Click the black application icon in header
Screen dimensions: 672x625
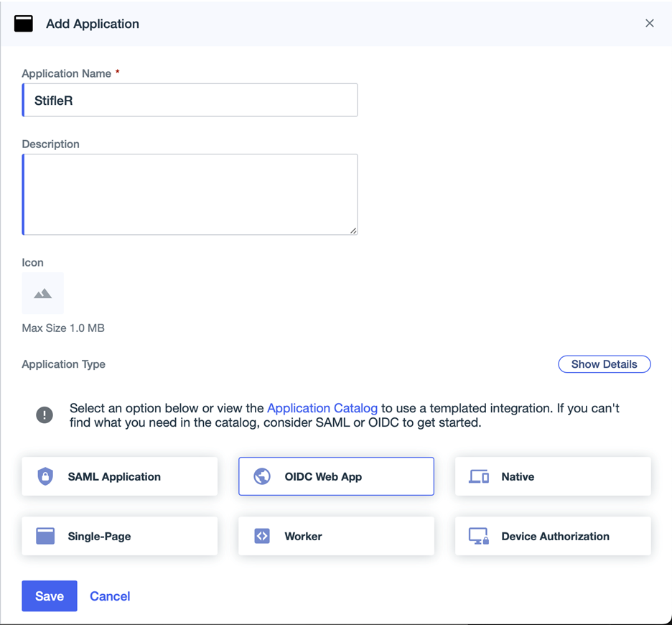(24, 24)
